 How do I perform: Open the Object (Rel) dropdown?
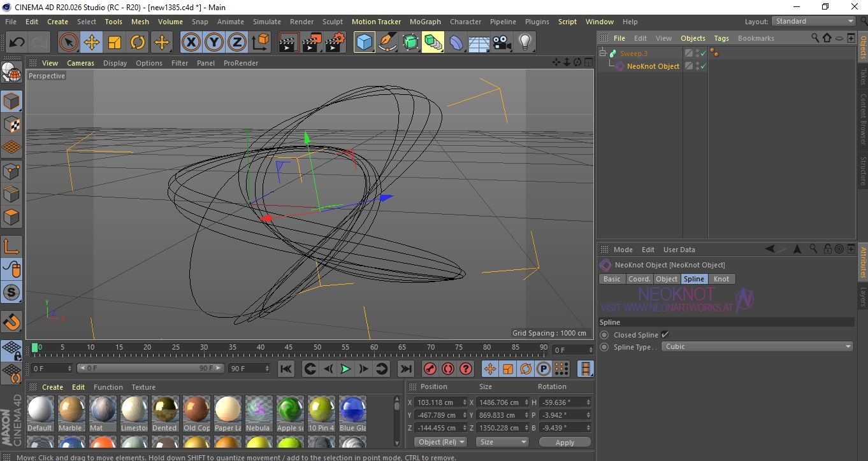tap(440, 442)
